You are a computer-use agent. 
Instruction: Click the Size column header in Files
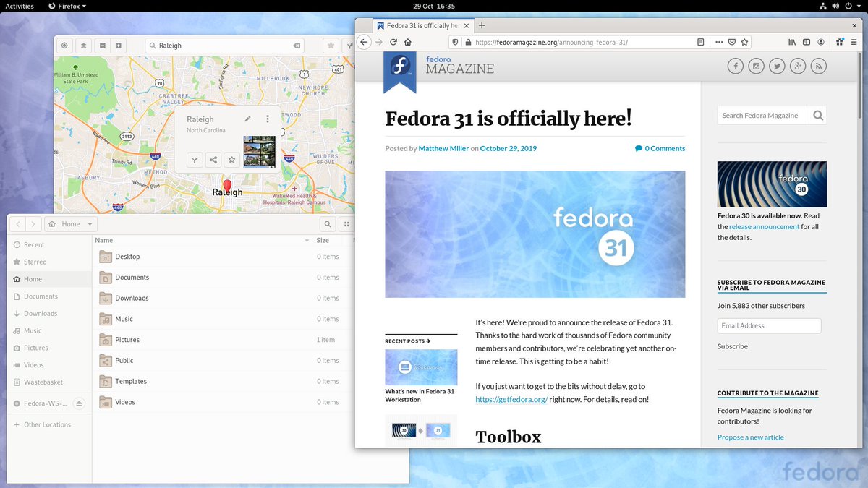click(323, 241)
